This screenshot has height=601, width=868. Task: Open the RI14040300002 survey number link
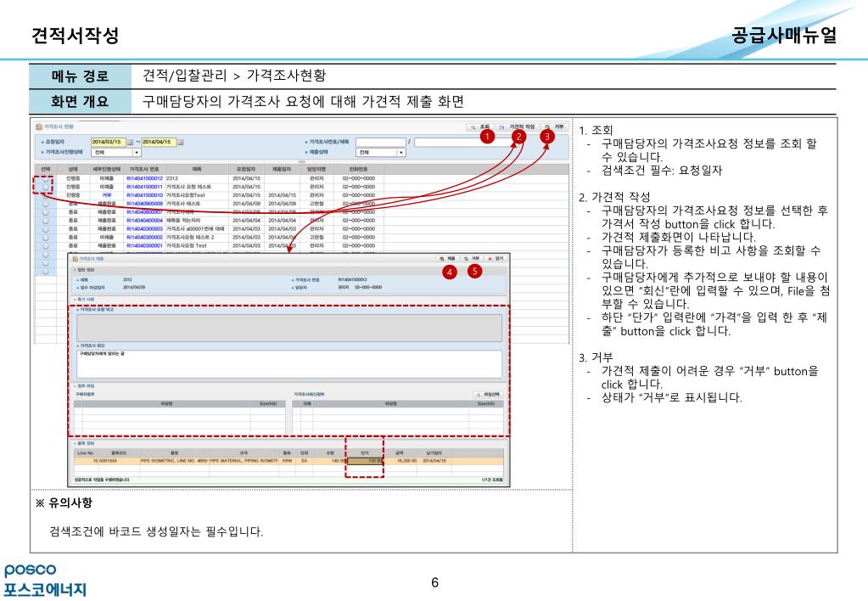click(x=144, y=237)
